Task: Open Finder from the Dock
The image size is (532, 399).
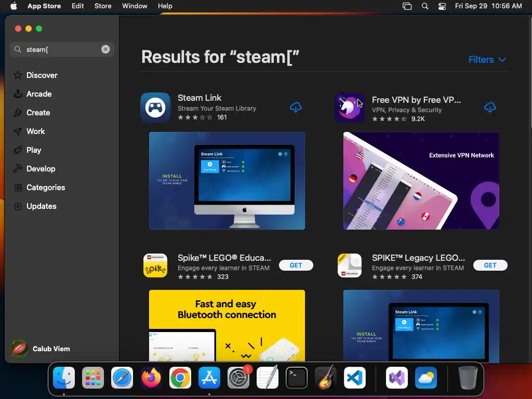Action: point(64,378)
